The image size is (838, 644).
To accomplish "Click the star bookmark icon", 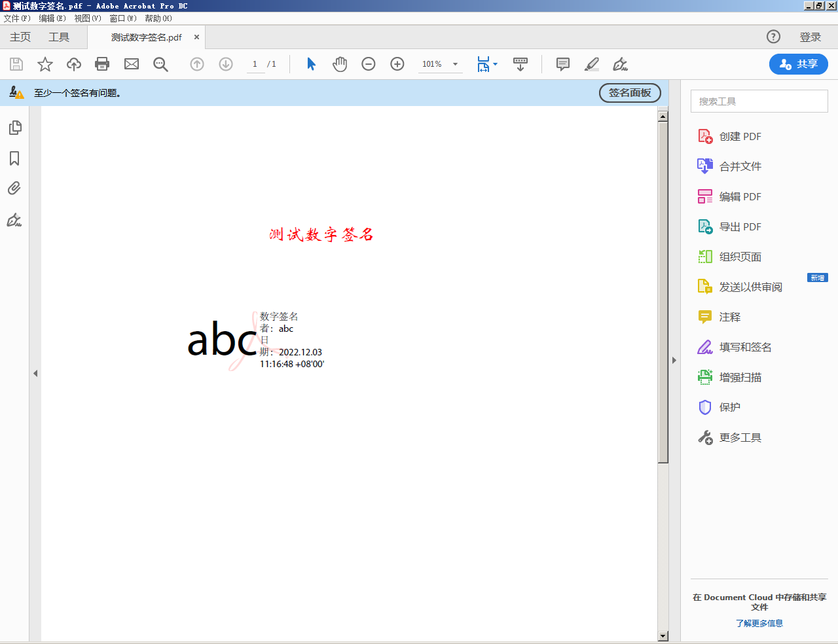I will tap(45, 64).
